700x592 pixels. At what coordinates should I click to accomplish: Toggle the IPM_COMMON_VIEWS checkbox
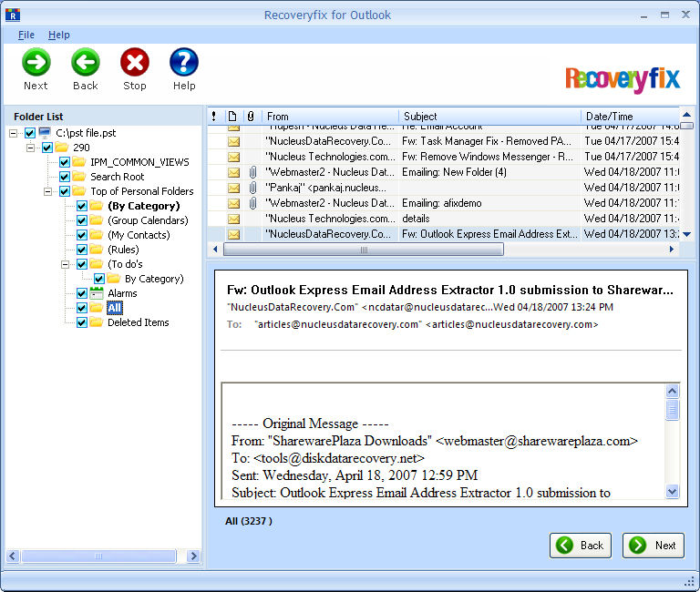(x=65, y=162)
